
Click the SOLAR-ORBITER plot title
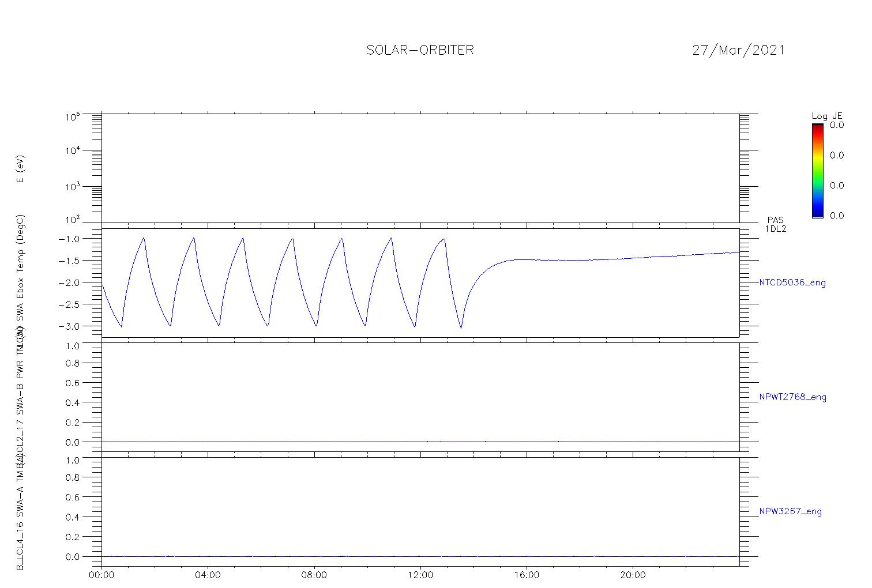click(420, 50)
